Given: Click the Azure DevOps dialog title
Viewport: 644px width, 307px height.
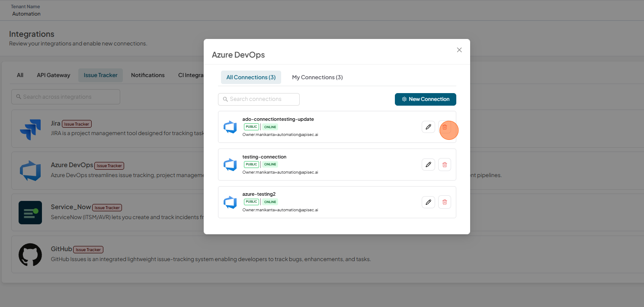Looking at the screenshot, I should point(238,55).
